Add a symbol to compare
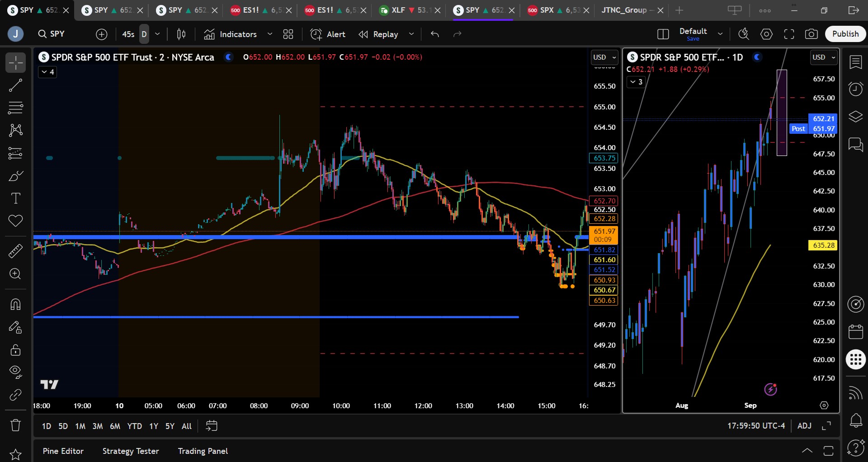The height and width of the screenshot is (462, 868). coord(102,34)
